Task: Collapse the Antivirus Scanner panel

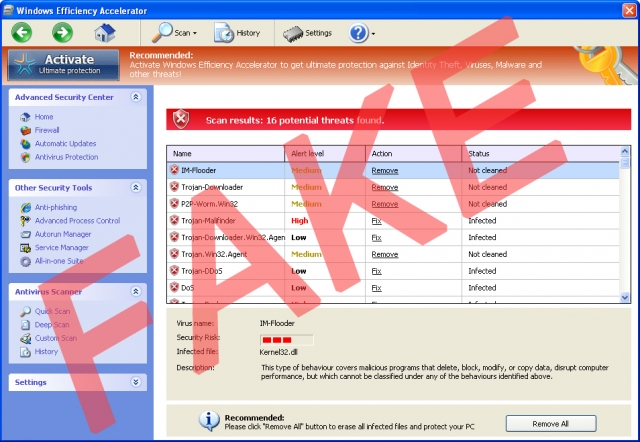Action: coord(136,291)
